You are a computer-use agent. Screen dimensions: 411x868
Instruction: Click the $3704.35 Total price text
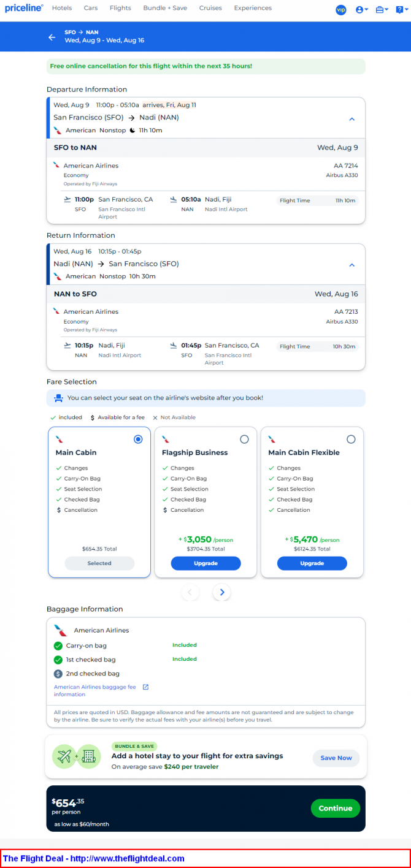(x=205, y=549)
